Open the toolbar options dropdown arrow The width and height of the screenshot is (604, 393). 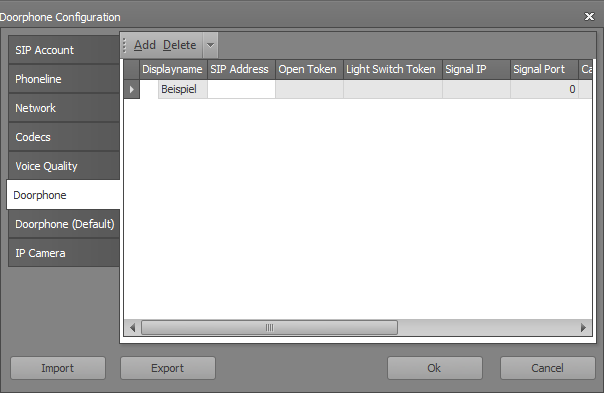click(x=210, y=45)
